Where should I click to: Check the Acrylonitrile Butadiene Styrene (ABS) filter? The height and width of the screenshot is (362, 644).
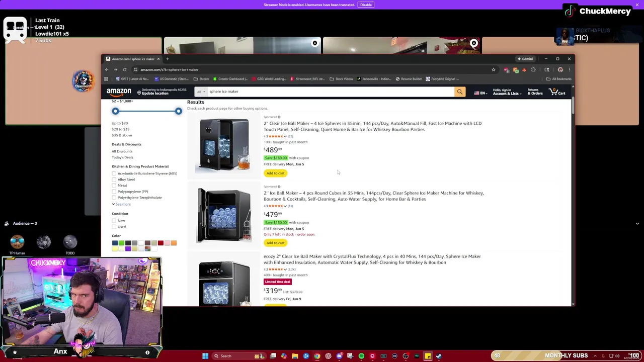click(114, 173)
